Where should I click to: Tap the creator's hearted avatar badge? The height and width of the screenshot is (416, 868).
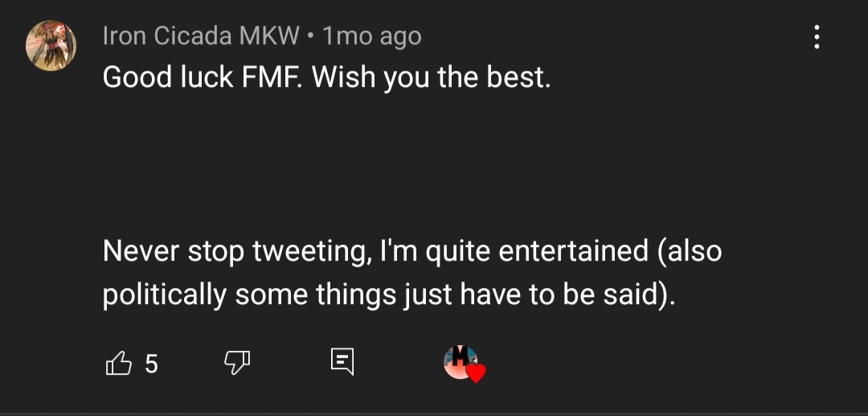(x=461, y=362)
